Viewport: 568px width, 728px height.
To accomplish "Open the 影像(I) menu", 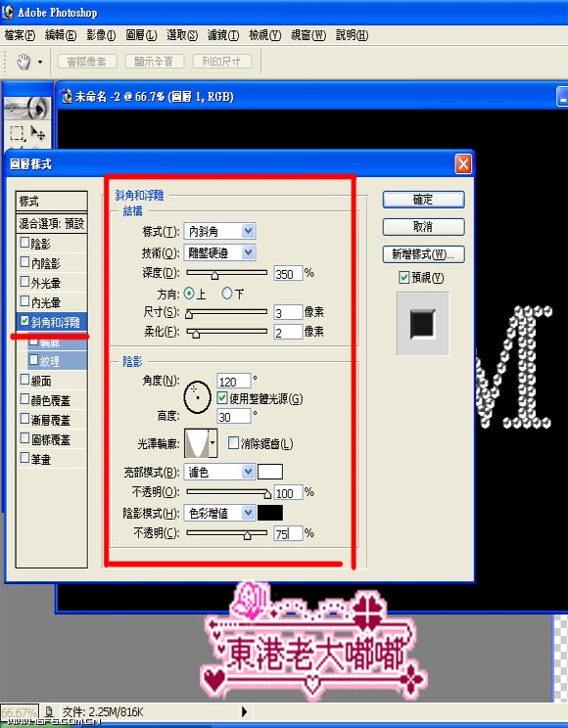I will click(x=101, y=35).
